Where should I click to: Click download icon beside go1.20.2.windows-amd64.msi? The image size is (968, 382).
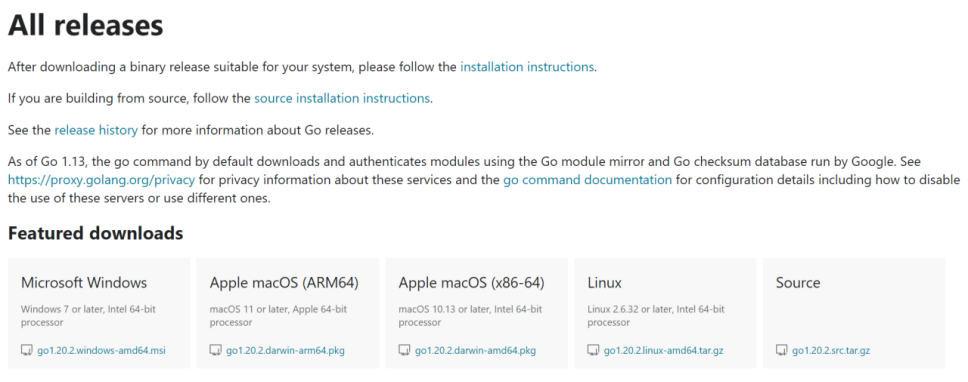pyautogui.click(x=27, y=351)
